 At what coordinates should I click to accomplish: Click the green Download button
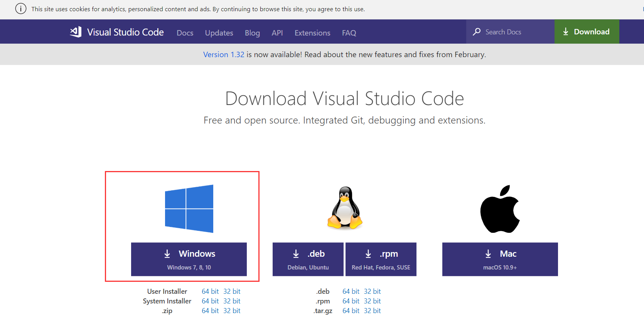click(x=587, y=32)
